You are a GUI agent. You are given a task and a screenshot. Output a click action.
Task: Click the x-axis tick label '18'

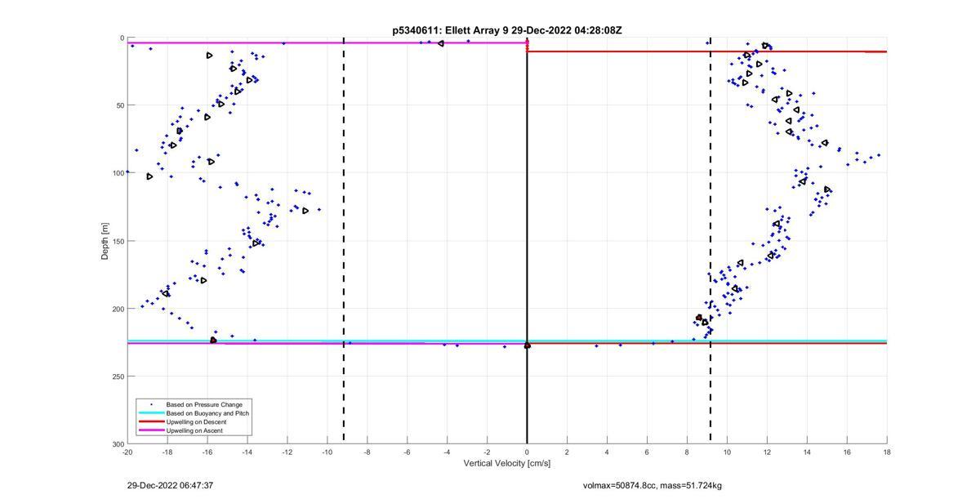pyautogui.click(x=887, y=452)
